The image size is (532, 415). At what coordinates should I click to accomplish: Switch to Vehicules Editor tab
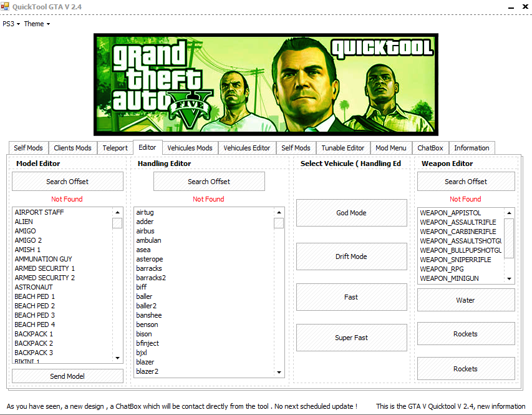tap(246, 148)
